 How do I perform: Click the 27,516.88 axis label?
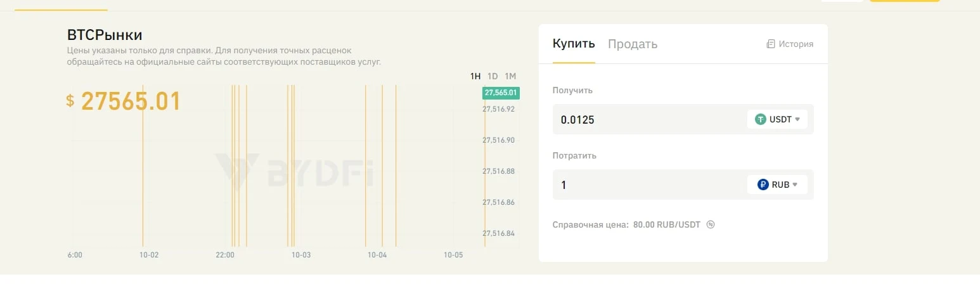click(x=499, y=171)
